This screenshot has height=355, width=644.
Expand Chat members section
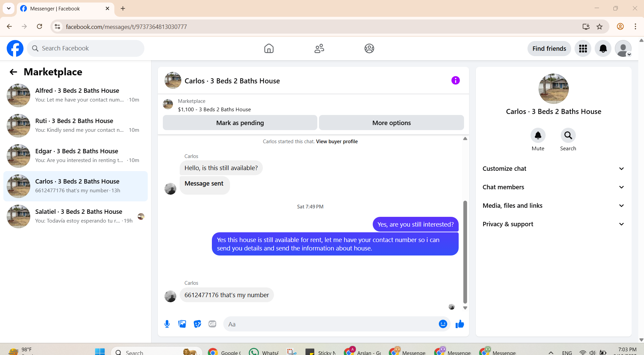pos(553,187)
